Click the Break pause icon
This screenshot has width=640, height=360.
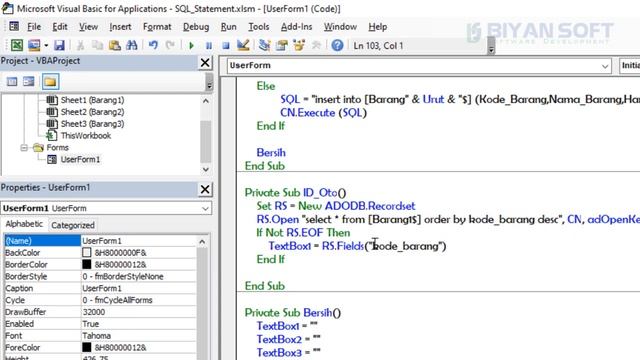click(209, 45)
